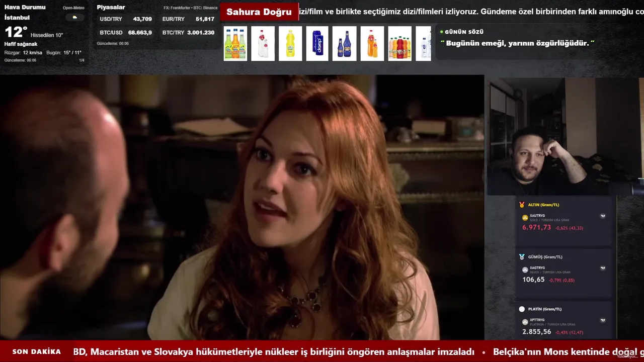Click the nuclear cooperation headline in ticker
This screenshot has height=362, width=644.
(274, 352)
